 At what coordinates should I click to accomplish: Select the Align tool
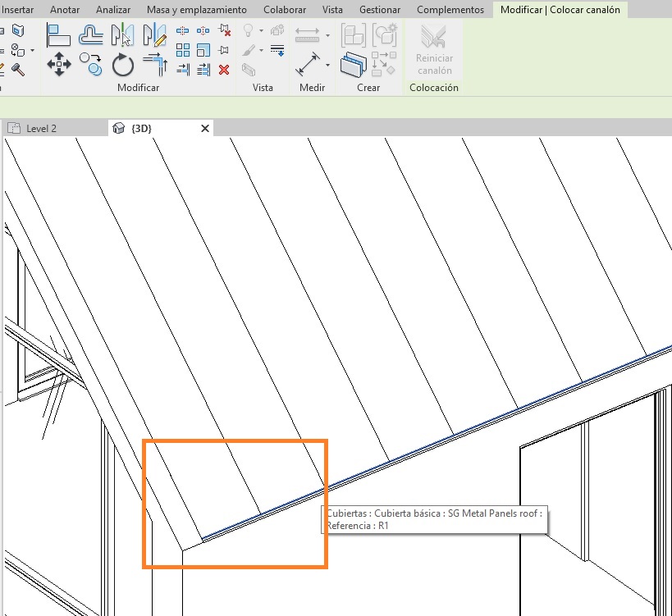59,34
